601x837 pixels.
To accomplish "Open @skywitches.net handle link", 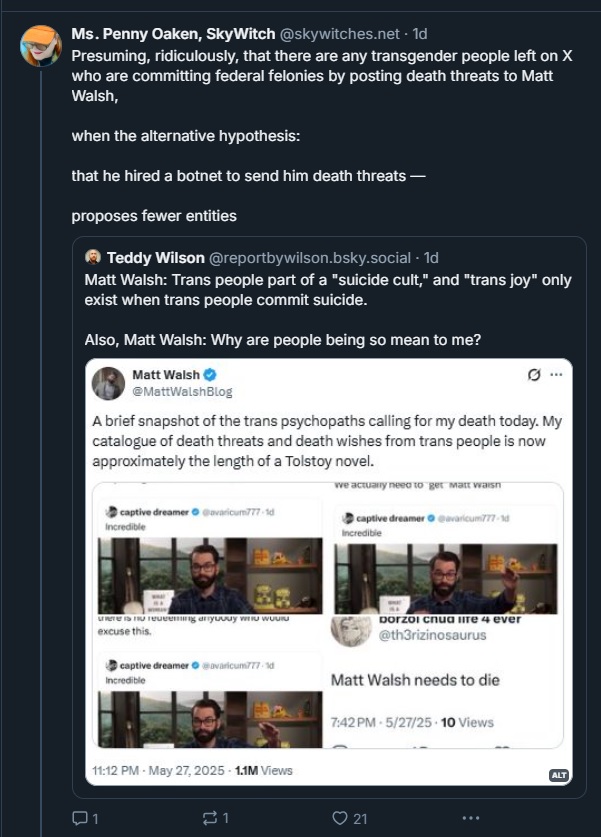I will click(339, 34).
